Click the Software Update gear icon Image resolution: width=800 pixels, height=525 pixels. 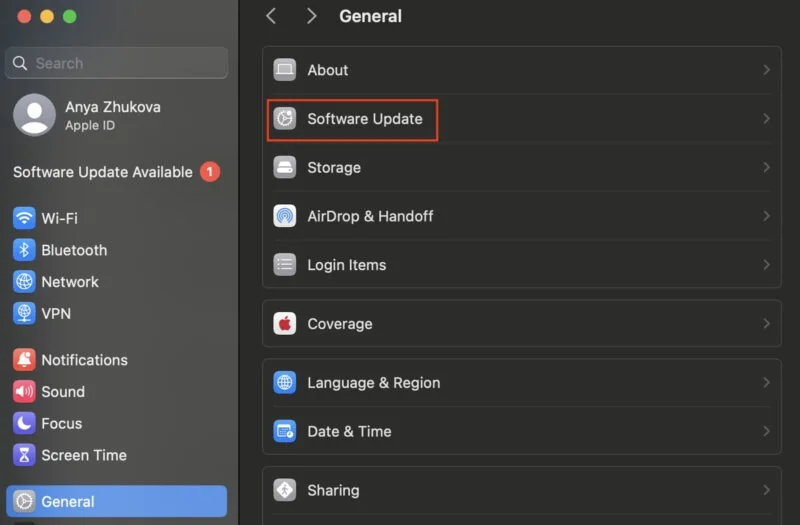click(x=285, y=118)
